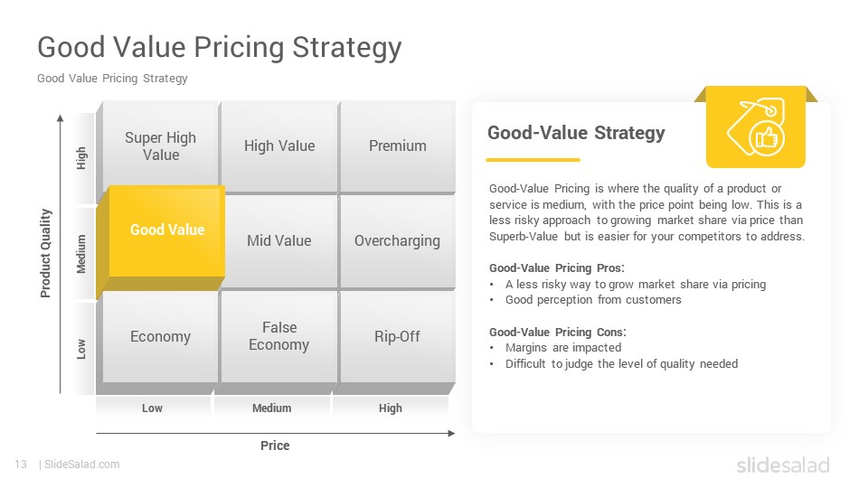This screenshot has width=868, height=488.
Task: Click the Premium cell
Action: [398, 146]
